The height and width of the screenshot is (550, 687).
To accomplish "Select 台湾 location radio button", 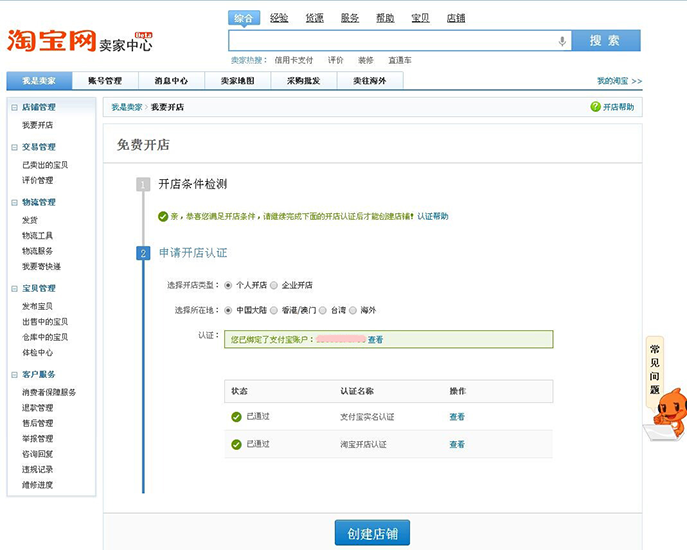I will 323,310.
